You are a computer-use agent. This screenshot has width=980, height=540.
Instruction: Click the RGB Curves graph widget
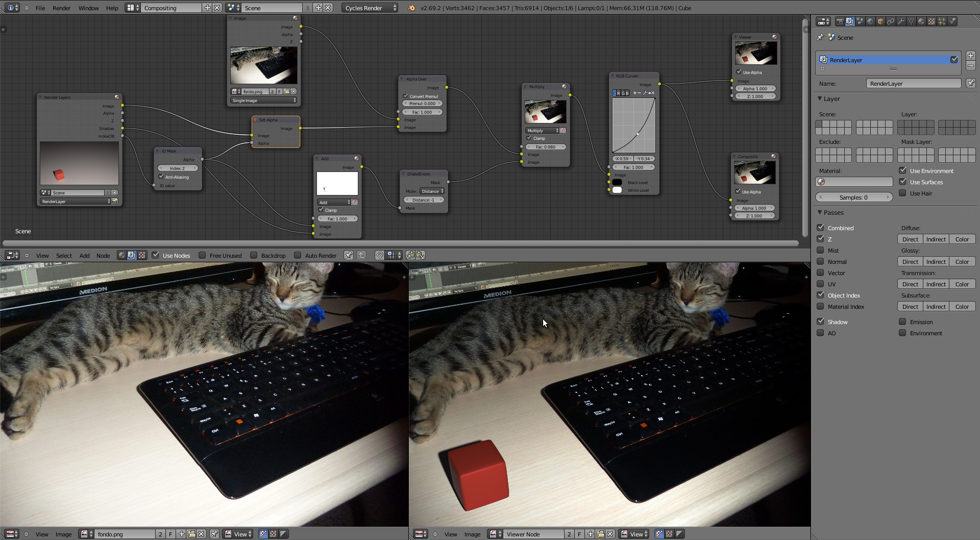tap(633, 125)
